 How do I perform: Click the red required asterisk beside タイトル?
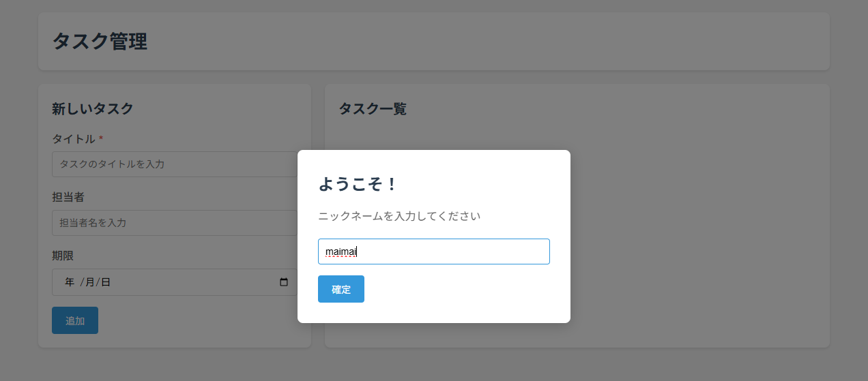point(101,139)
